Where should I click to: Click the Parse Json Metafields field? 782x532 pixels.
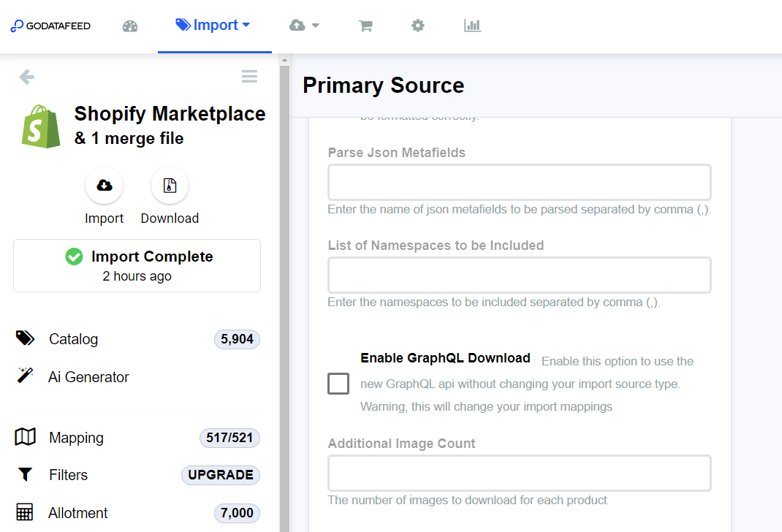coord(519,183)
